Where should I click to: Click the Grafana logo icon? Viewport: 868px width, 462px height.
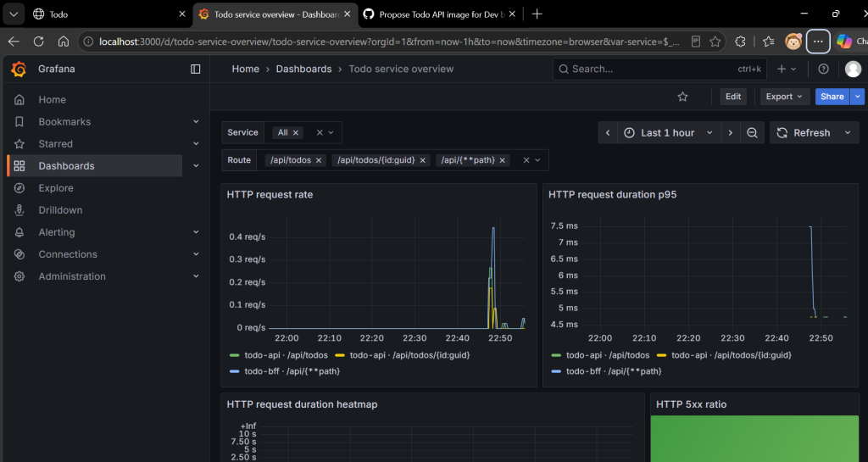[19, 70]
